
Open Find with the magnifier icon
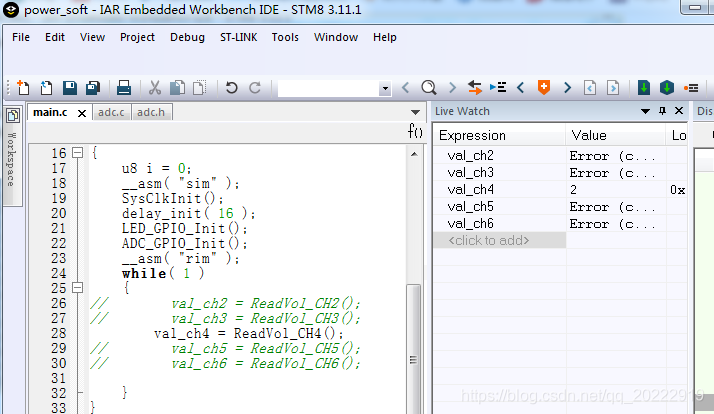coord(428,87)
